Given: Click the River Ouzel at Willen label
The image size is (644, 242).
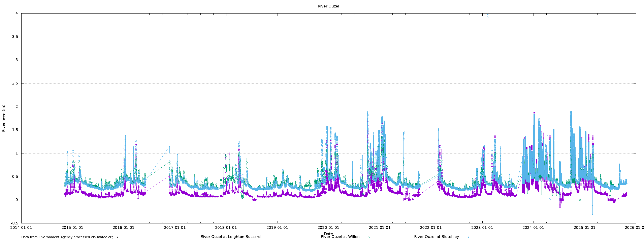Looking at the screenshot, I should click(x=340, y=237).
